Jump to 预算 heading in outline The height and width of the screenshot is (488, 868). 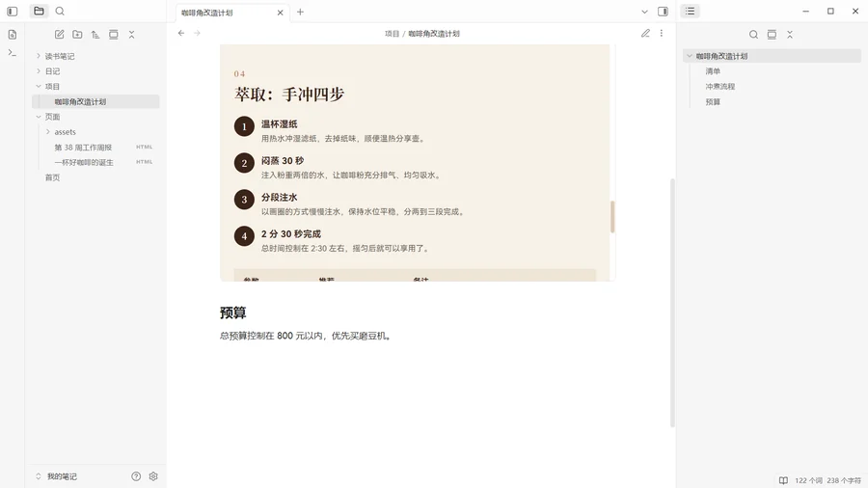[713, 102]
